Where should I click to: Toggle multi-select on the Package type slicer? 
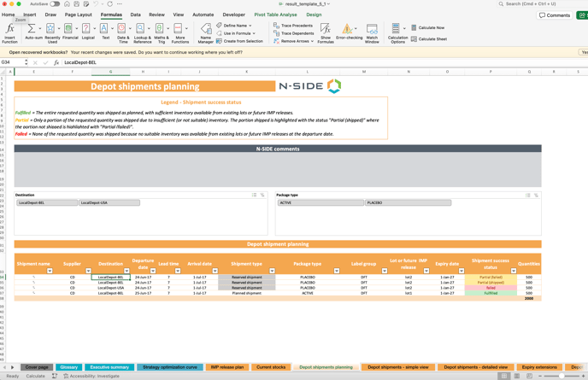[x=528, y=195]
